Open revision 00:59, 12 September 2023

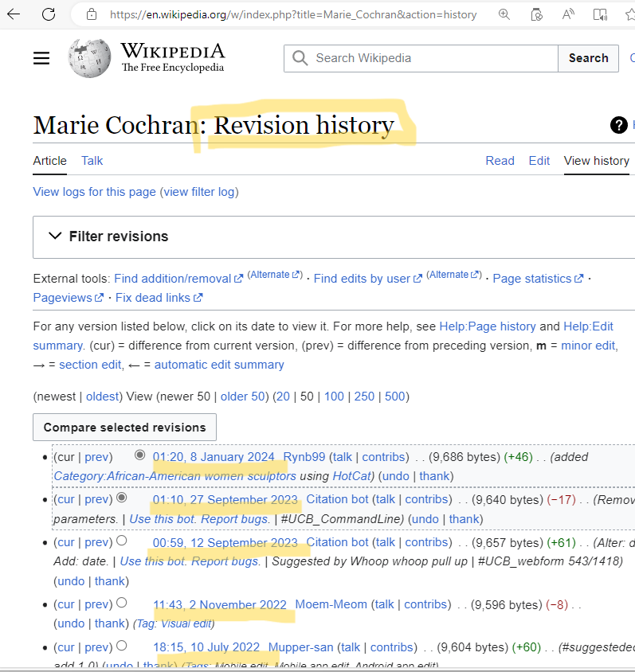point(225,542)
